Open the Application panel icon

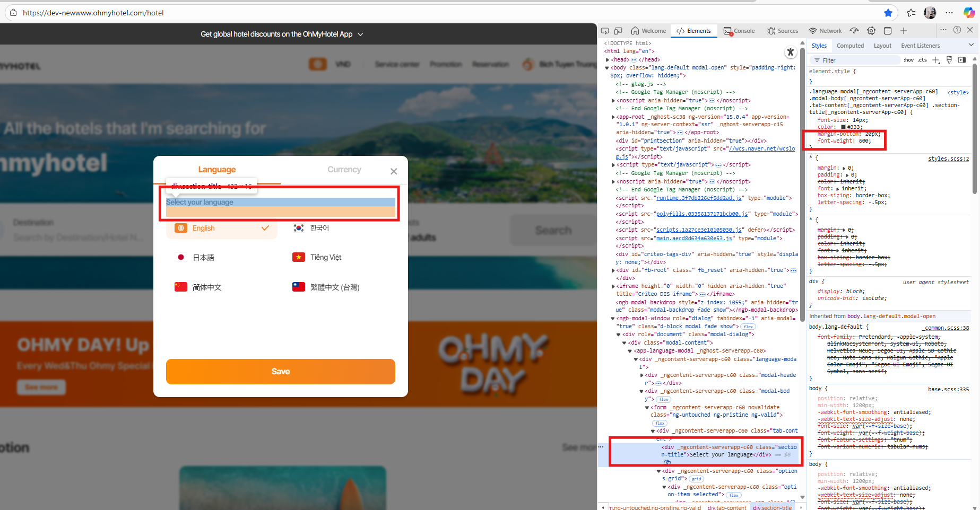pyautogui.click(x=888, y=31)
